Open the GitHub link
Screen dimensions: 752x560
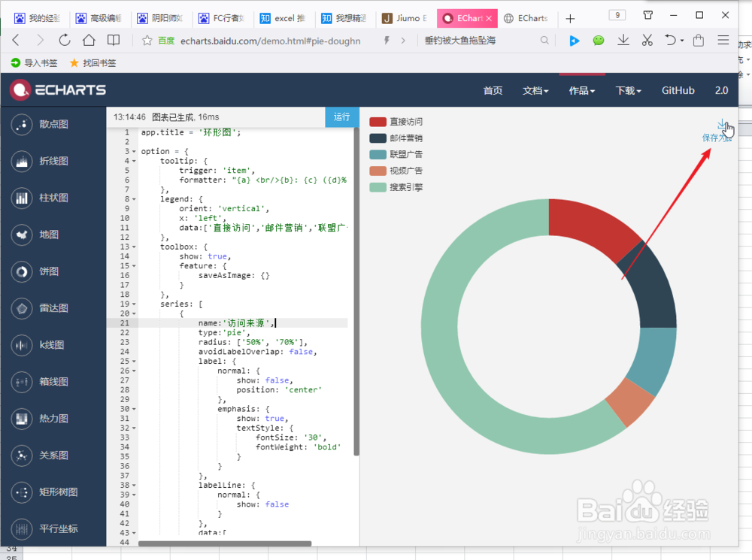tap(678, 91)
